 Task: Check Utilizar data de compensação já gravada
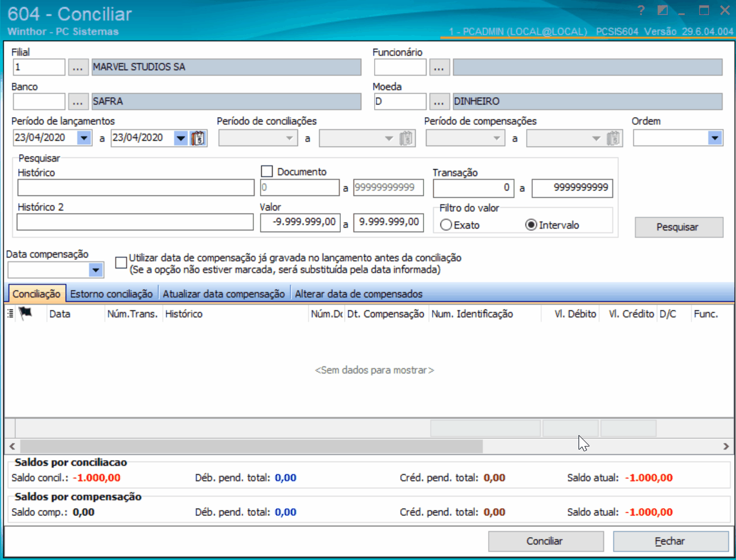pyautogui.click(x=121, y=262)
